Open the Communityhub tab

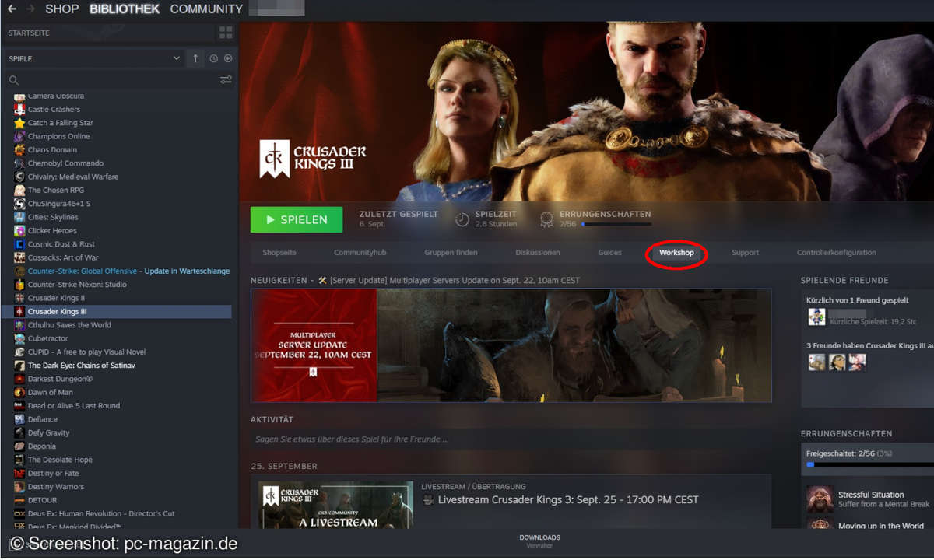(x=360, y=253)
